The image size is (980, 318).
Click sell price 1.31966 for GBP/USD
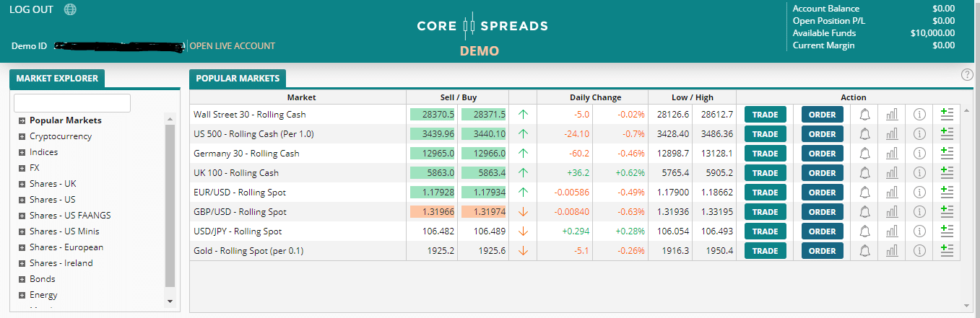[x=433, y=211]
